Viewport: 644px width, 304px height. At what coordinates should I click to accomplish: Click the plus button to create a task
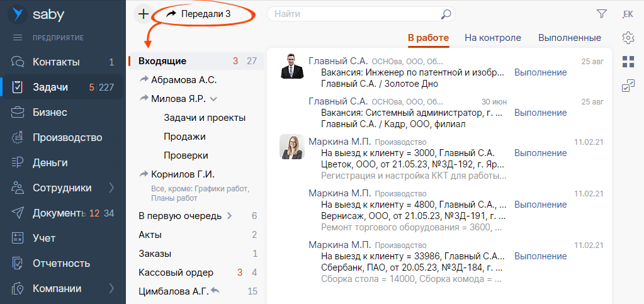click(143, 14)
